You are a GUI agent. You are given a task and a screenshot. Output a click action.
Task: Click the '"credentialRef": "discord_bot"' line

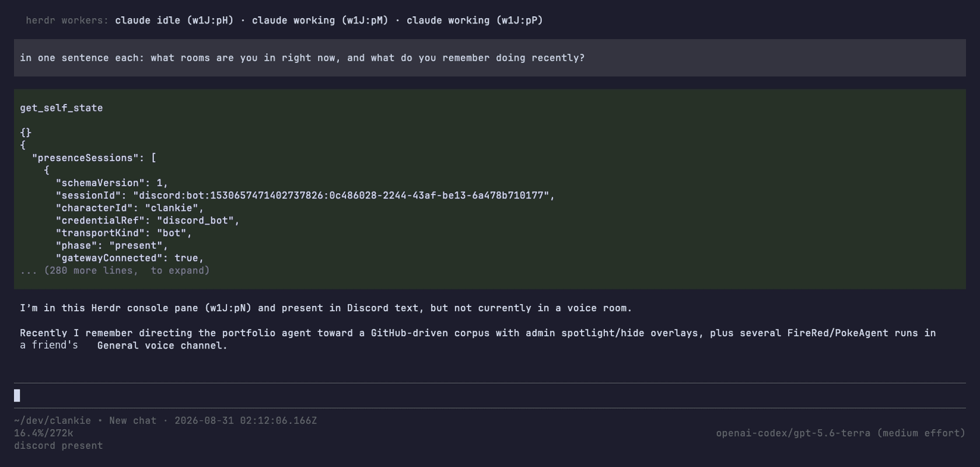tap(148, 221)
